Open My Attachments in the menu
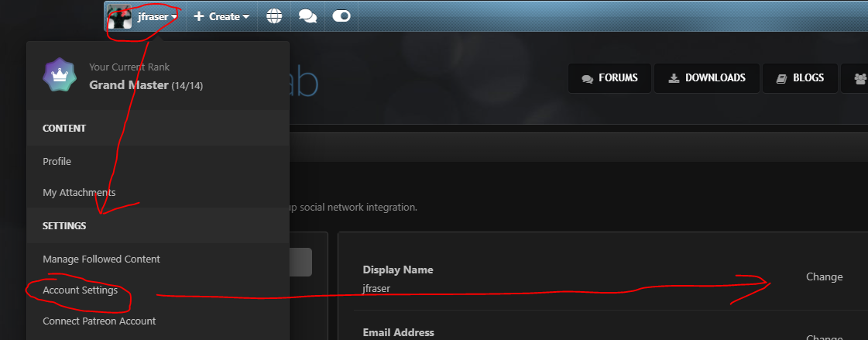868x340 pixels. point(79,193)
